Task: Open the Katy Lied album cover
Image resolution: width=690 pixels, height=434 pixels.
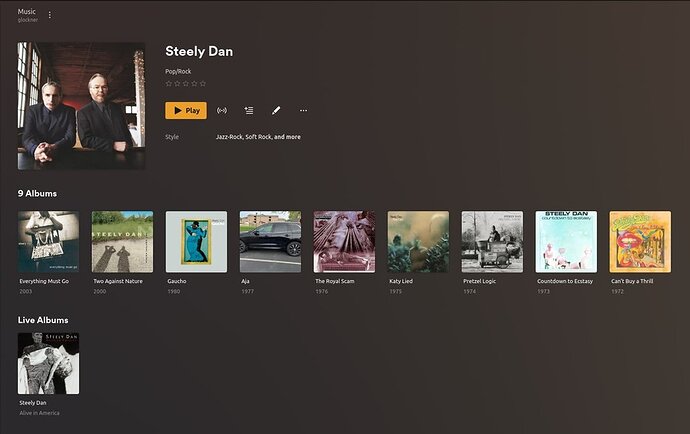Action: coord(418,242)
